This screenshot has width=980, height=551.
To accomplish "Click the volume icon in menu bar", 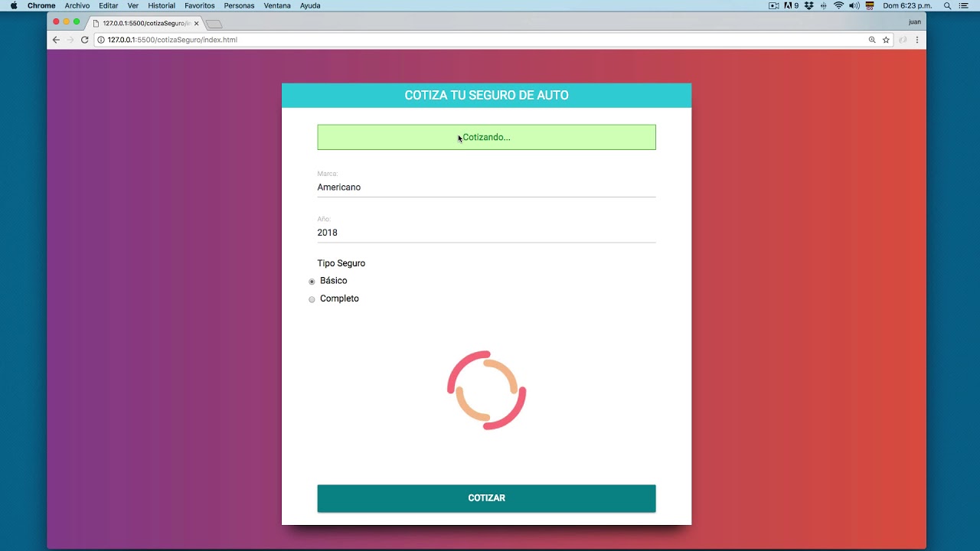I will point(854,5).
